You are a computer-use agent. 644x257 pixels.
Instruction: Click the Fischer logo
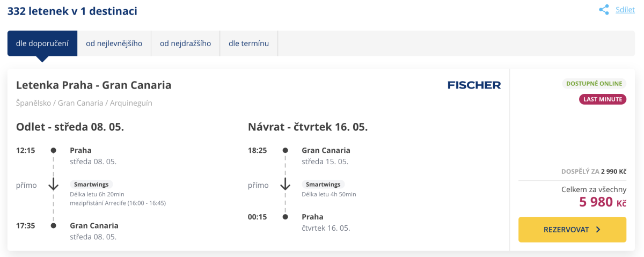click(x=474, y=85)
